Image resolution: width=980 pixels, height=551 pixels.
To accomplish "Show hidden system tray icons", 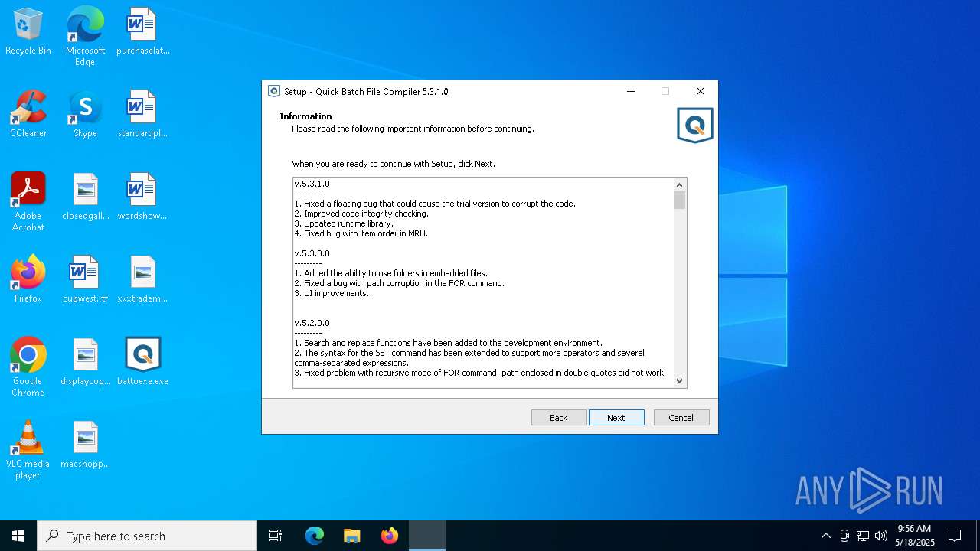I will click(x=825, y=536).
